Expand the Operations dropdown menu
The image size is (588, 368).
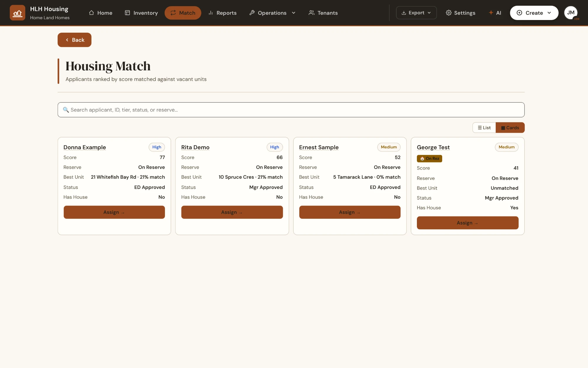272,13
